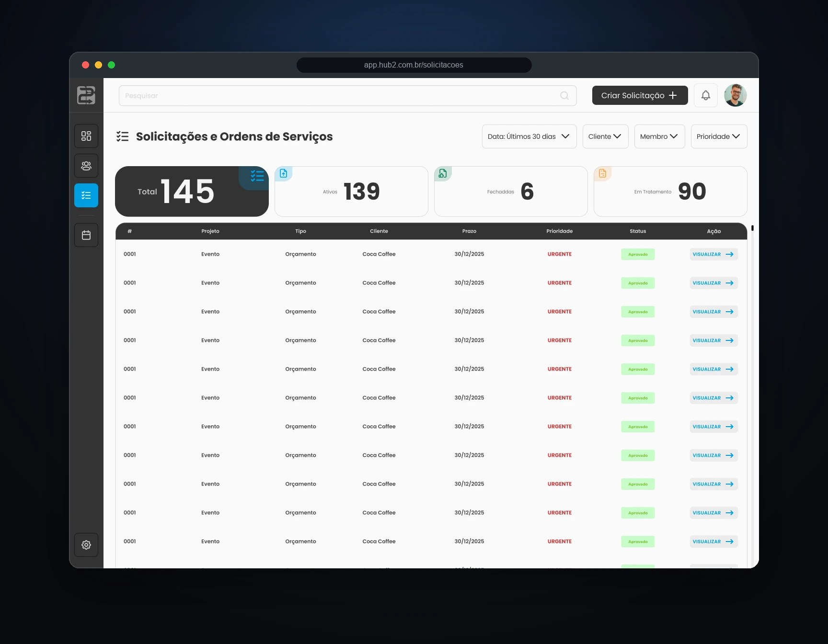Click the browser address bar URL
The width and height of the screenshot is (828, 644).
click(x=414, y=65)
